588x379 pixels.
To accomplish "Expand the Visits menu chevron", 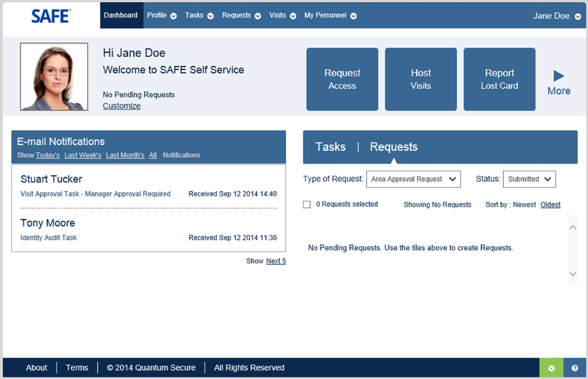I will pyautogui.click(x=294, y=15).
